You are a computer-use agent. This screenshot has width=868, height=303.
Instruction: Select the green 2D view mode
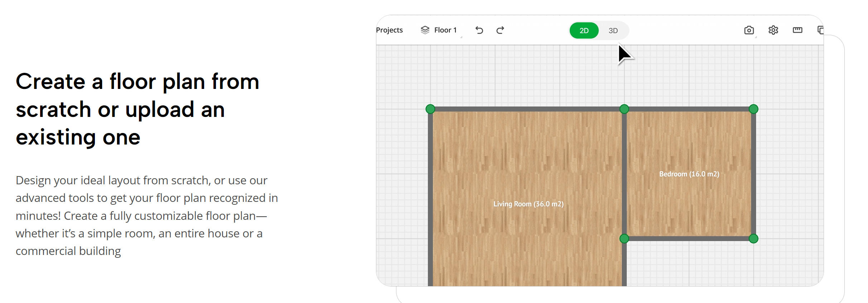click(x=584, y=30)
